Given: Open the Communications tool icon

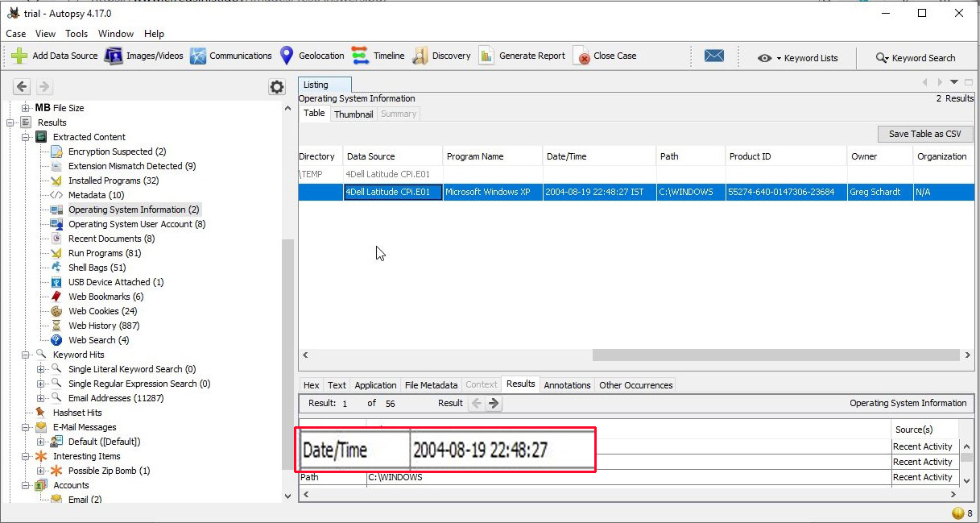Looking at the screenshot, I should coord(198,56).
